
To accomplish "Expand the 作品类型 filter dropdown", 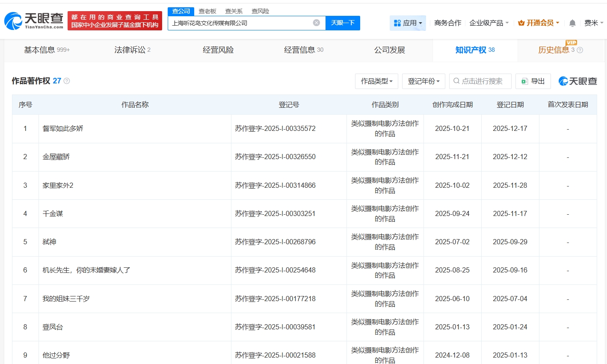I will 376,81.
